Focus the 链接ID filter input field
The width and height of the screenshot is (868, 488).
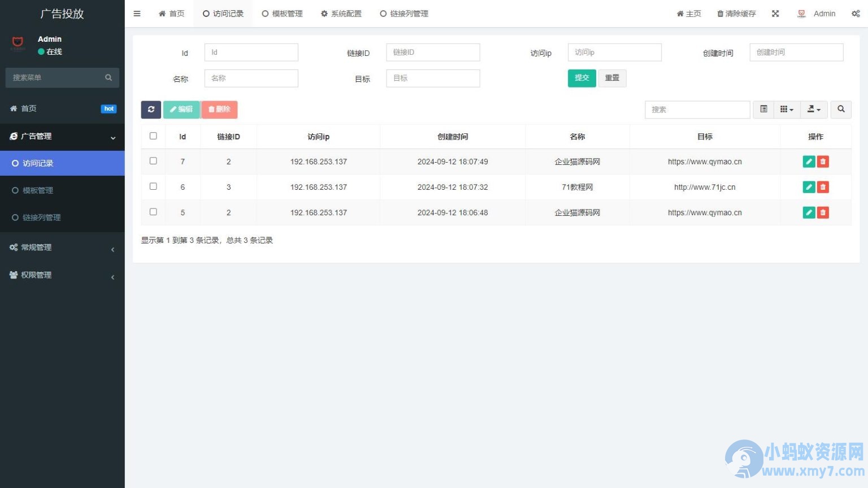[433, 52]
